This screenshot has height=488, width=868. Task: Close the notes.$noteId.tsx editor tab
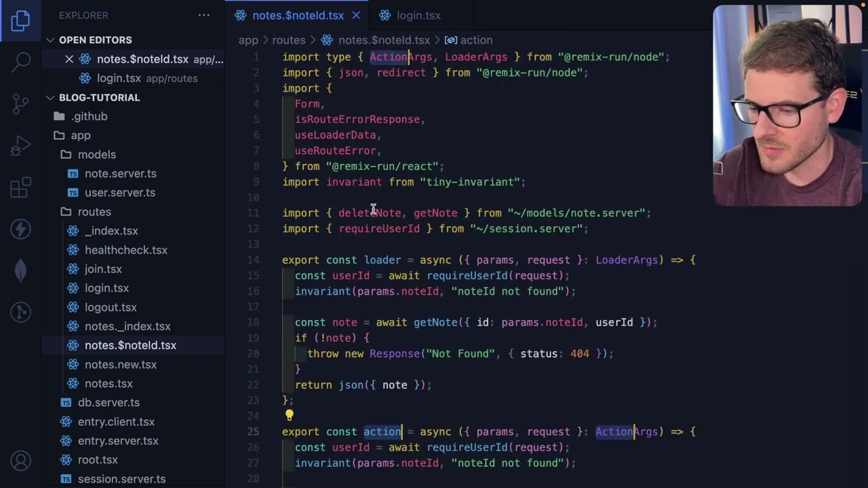[356, 15]
